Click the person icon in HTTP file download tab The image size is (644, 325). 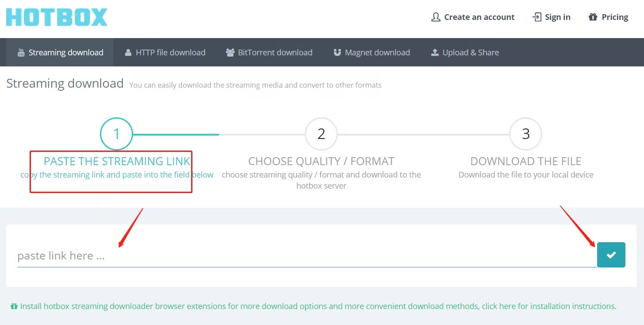[x=128, y=53]
